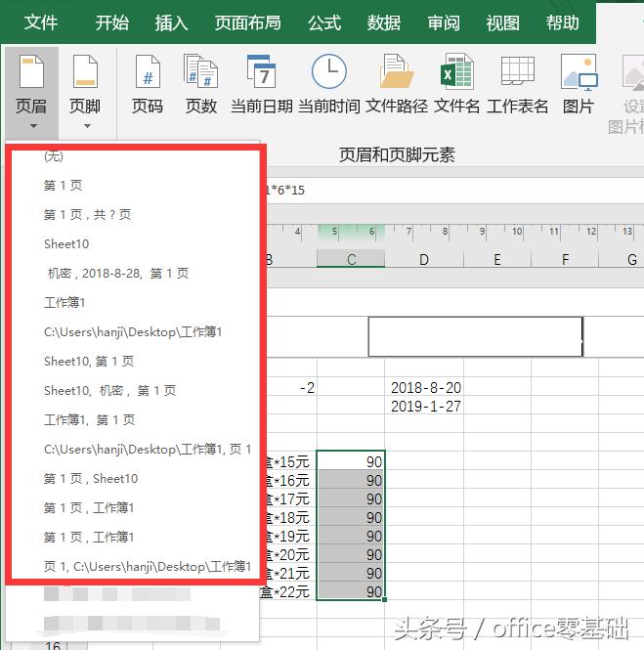Click the center header text box

click(x=475, y=336)
